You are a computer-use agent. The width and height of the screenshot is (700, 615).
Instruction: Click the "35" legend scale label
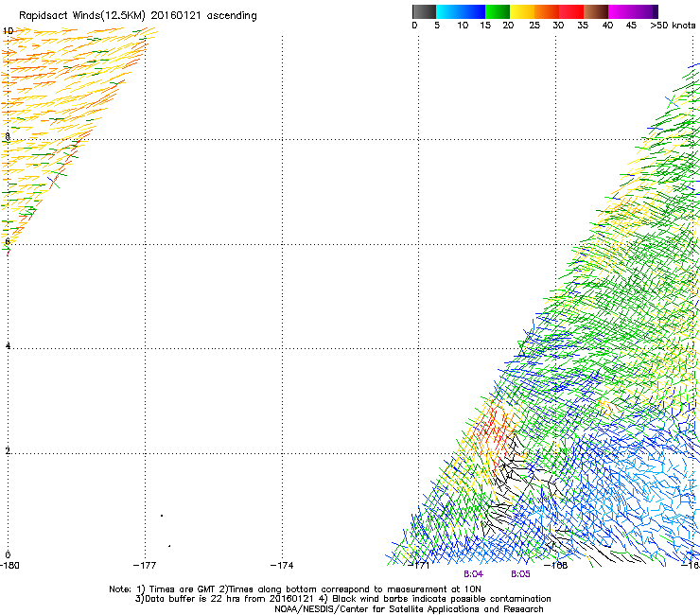pyautogui.click(x=583, y=26)
